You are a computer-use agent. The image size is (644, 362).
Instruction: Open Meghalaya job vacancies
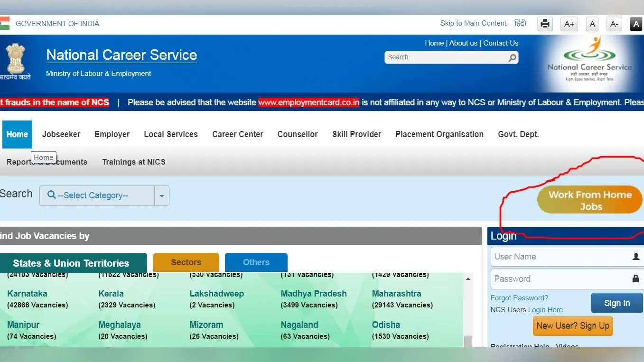(x=120, y=325)
